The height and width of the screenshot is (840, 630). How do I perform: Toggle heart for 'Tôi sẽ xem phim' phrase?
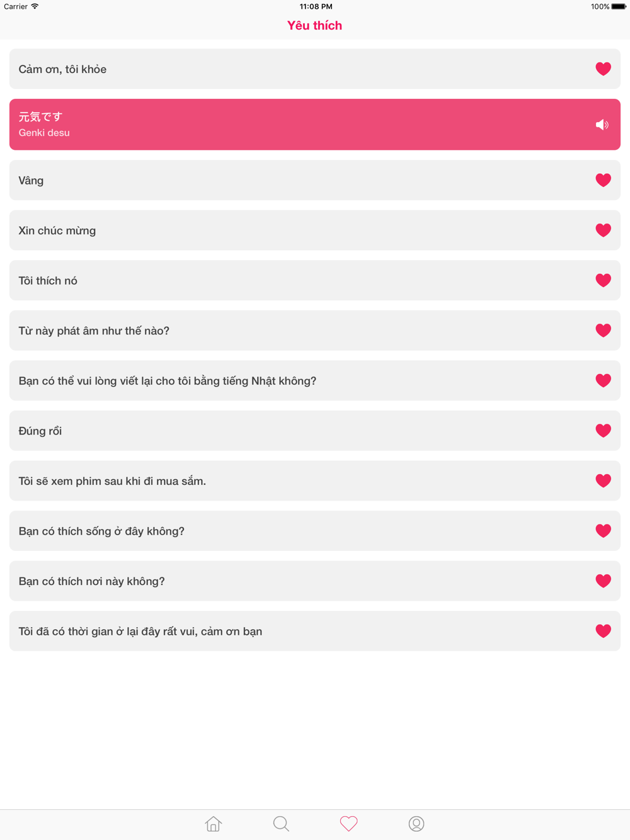[x=604, y=480]
